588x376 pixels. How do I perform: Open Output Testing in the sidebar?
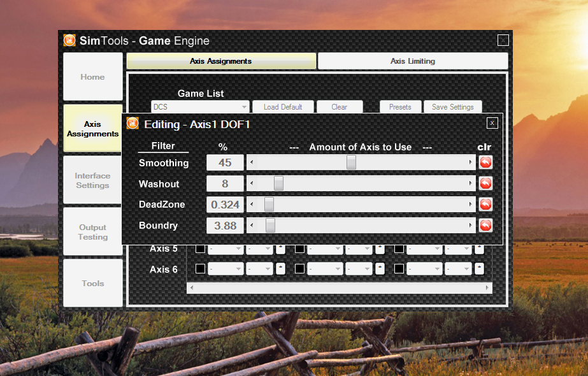click(x=92, y=232)
